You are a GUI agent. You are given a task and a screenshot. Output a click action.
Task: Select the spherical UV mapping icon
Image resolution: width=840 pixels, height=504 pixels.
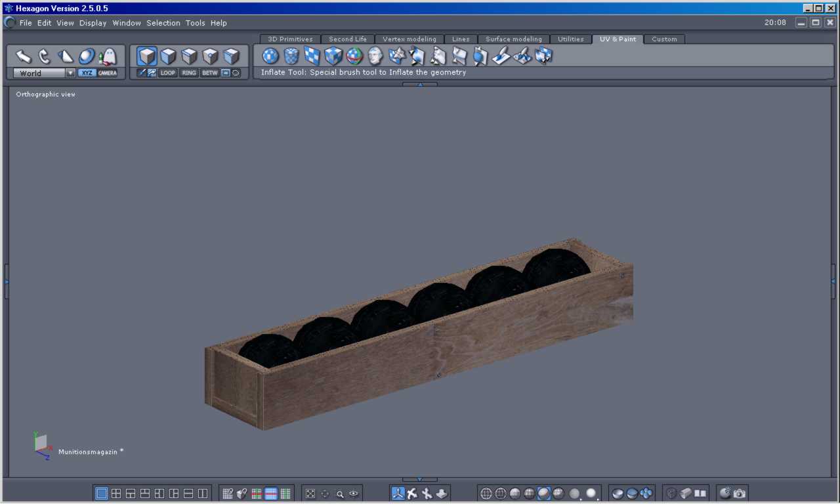[270, 56]
